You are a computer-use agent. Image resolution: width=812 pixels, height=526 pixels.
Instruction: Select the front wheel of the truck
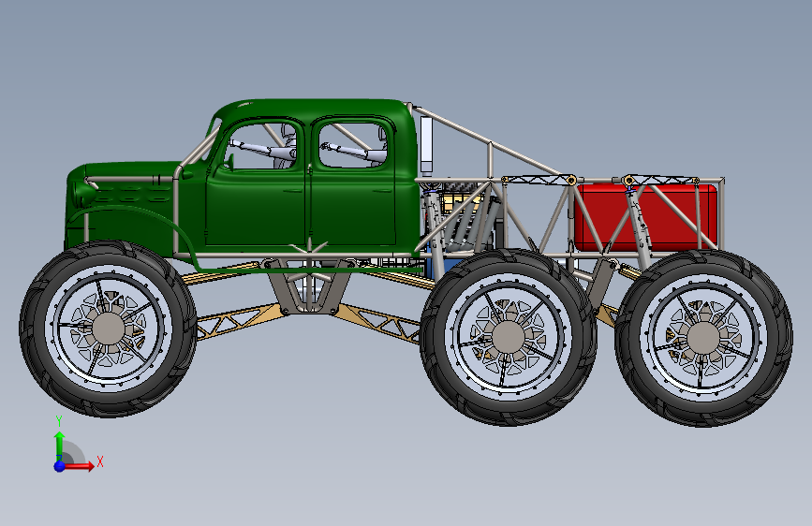108,329
